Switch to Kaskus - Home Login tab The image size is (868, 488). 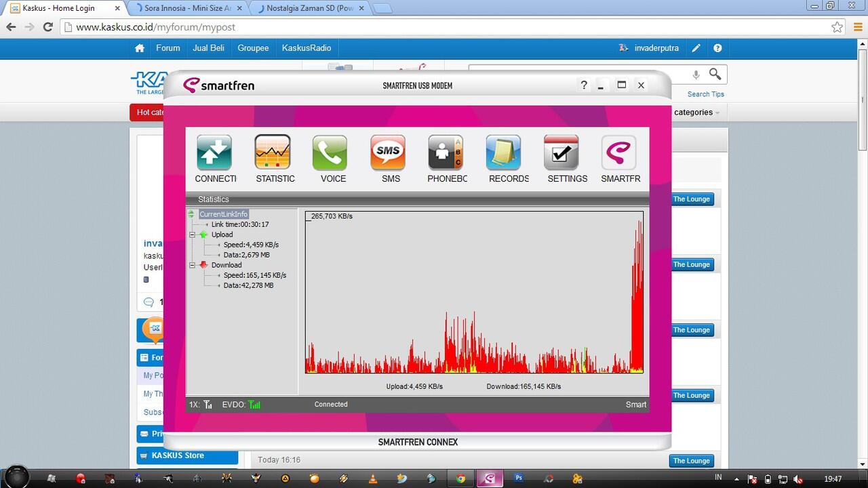click(x=64, y=8)
